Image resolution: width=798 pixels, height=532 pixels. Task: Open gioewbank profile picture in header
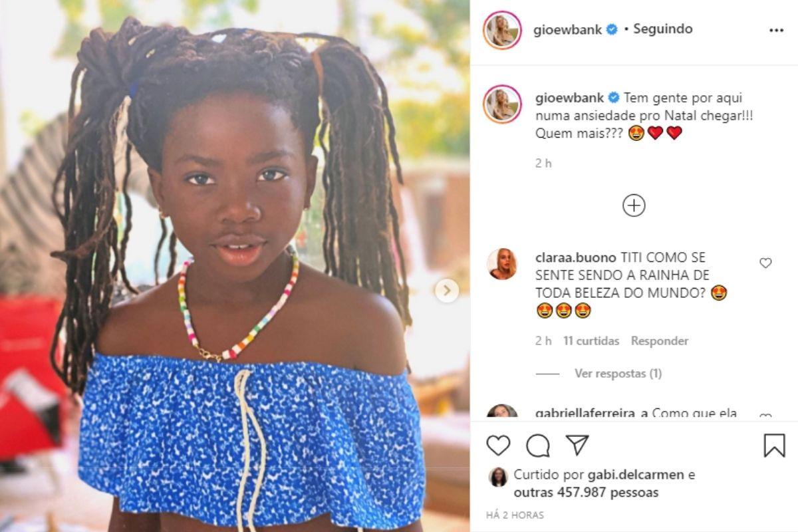[502, 30]
